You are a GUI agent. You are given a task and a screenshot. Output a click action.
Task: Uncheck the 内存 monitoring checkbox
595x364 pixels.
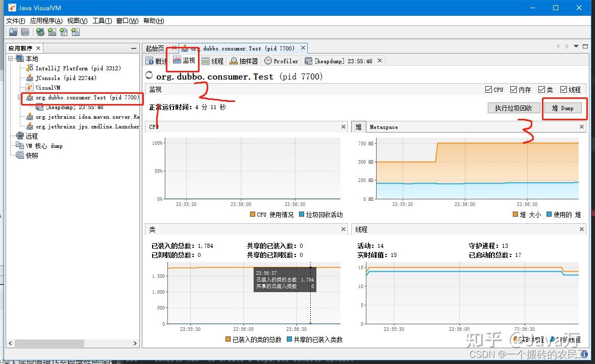pos(512,89)
